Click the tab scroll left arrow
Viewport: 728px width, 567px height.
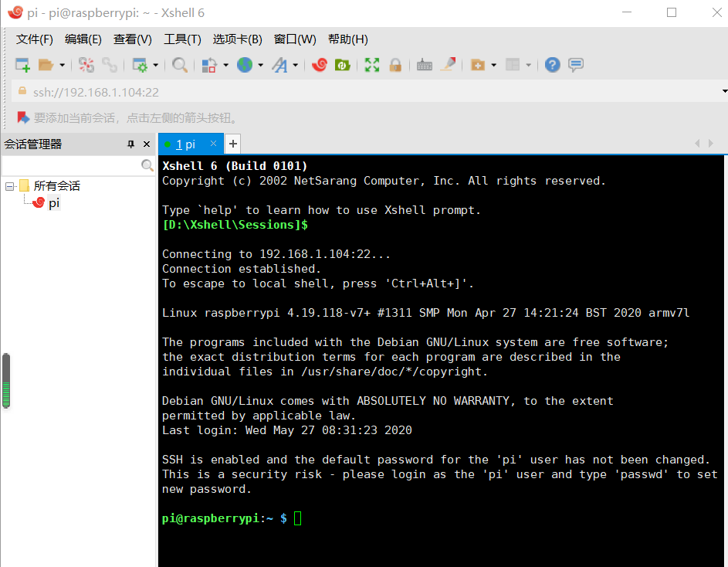pyautogui.click(x=697, y=144)
